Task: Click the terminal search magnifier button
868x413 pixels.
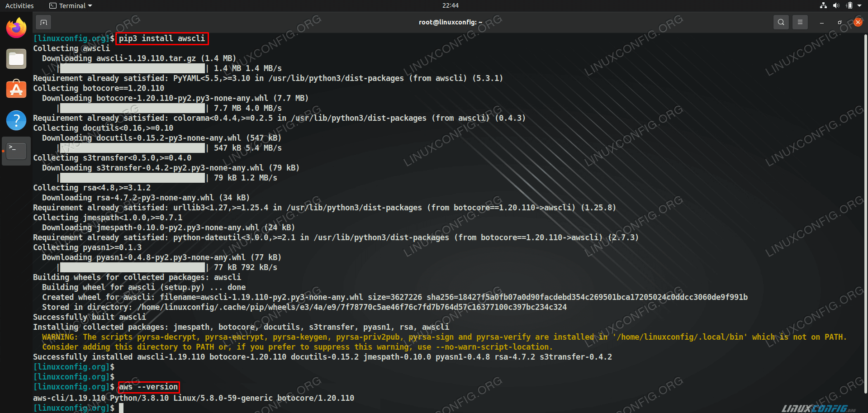Action: pyautogui.click(x=781, y=22)
